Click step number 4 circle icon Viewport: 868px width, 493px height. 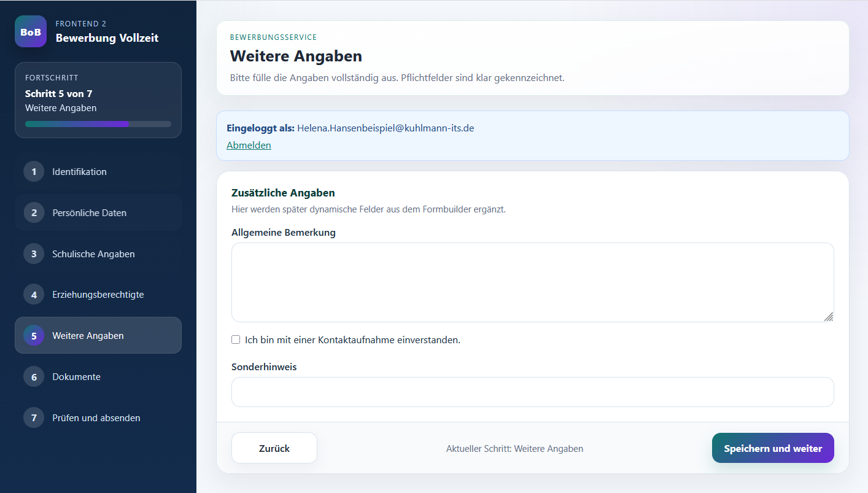click(x=34, y=295)
